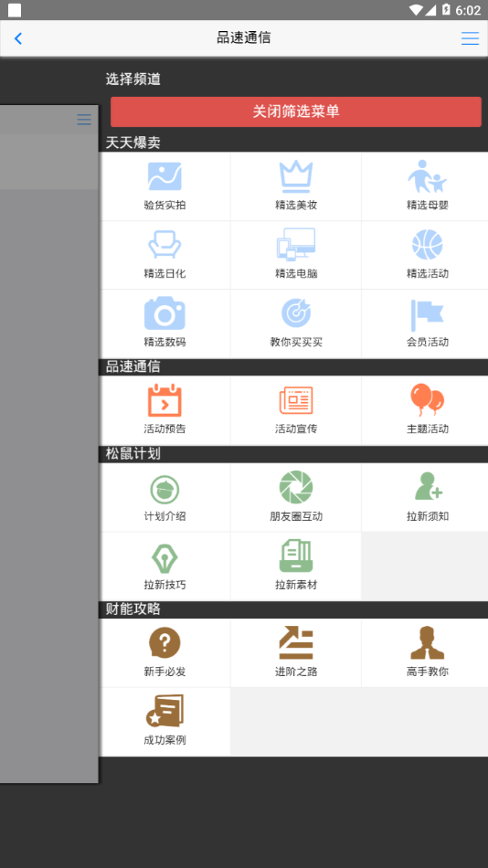The image size is (488, 868).
Task: Select the 拉新须知 add-user icon
Action: [429, 486]
